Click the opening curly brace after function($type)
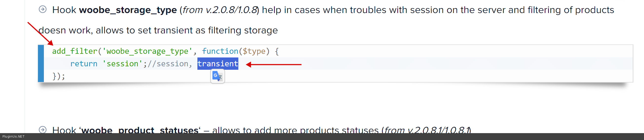 coord(277,51)
